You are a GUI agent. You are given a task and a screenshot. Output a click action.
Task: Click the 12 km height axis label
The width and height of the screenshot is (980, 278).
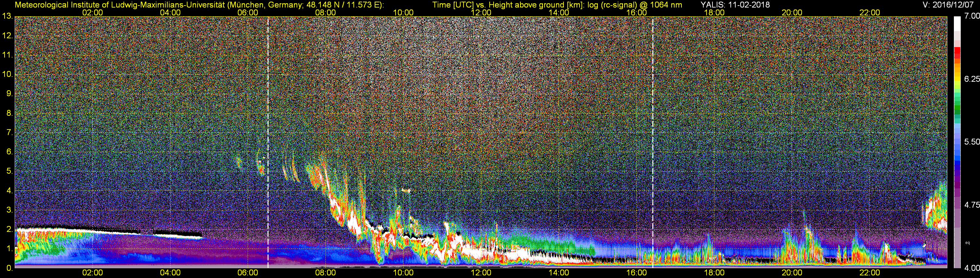coord(7,36)
